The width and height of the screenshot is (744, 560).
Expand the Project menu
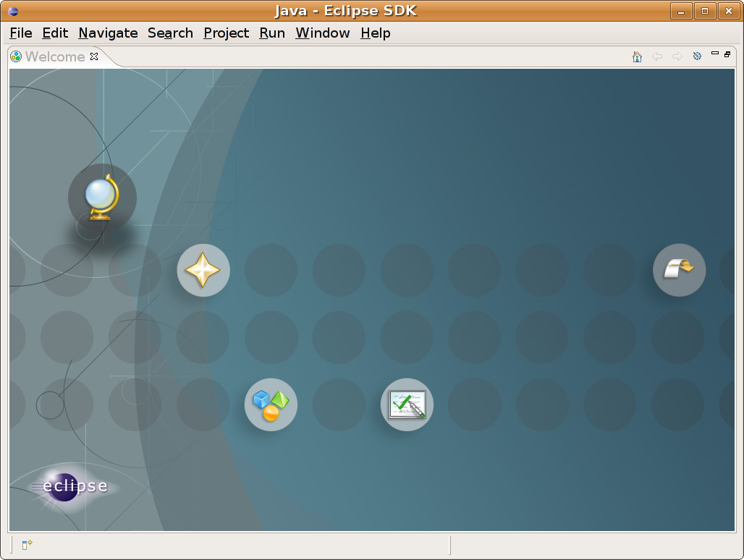click(226, 33)
